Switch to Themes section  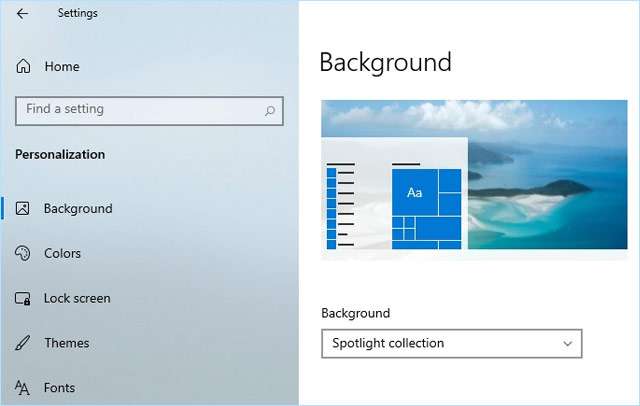[x=67, y=343]
